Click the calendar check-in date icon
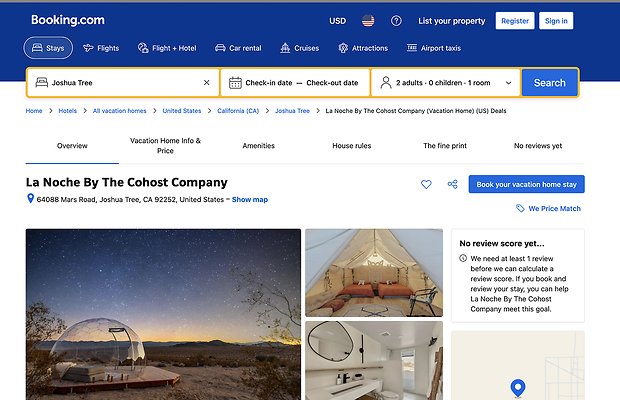The height and width of the screenshot is (400, 620). tap(235, 83)
